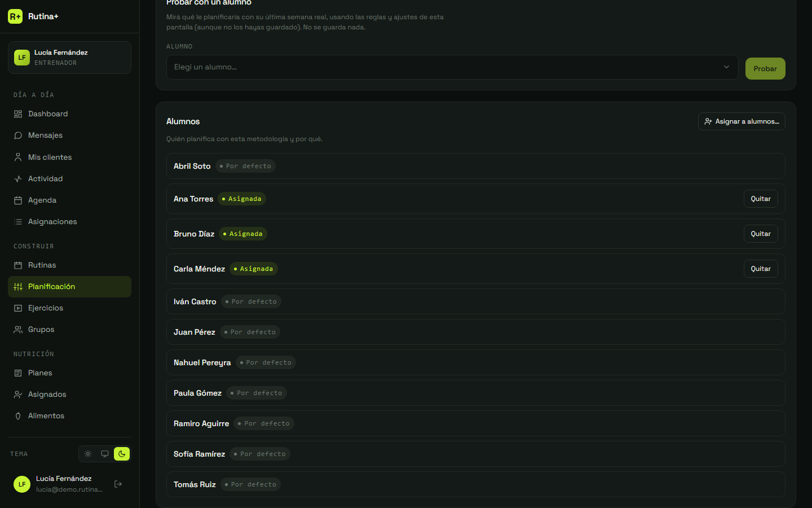Click the Grupos people icon
This screenshot has width=812, height=508.
point(18,330)
